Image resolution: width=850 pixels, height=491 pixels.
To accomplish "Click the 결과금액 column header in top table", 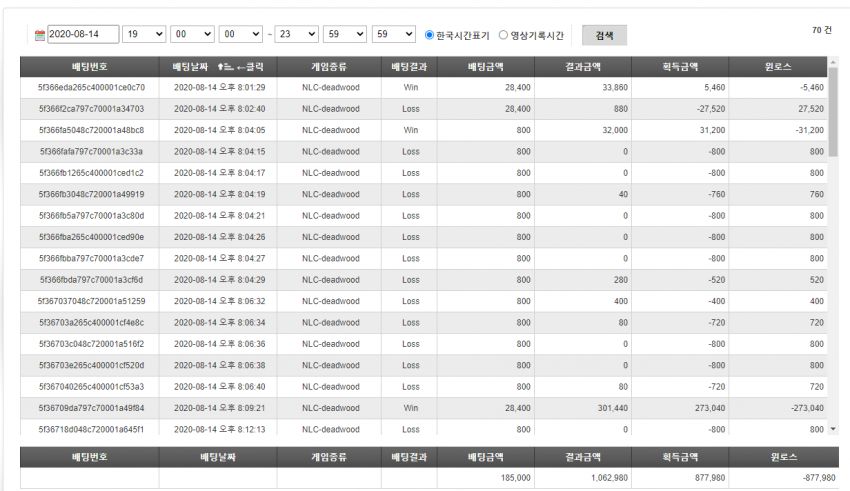I will coord(583,67).
